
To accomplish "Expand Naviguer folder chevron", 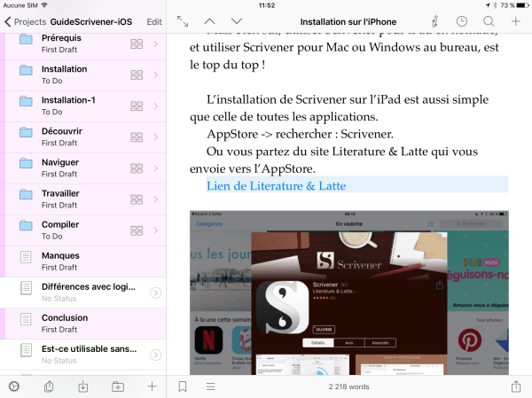I will pos(156,168).
